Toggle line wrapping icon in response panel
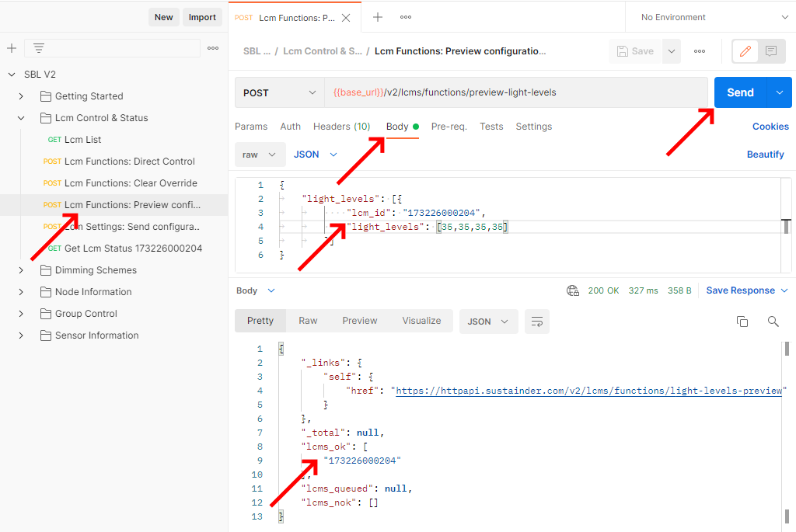Image resolution: width=796 pixels, height=532 pixels. point(536,320)
